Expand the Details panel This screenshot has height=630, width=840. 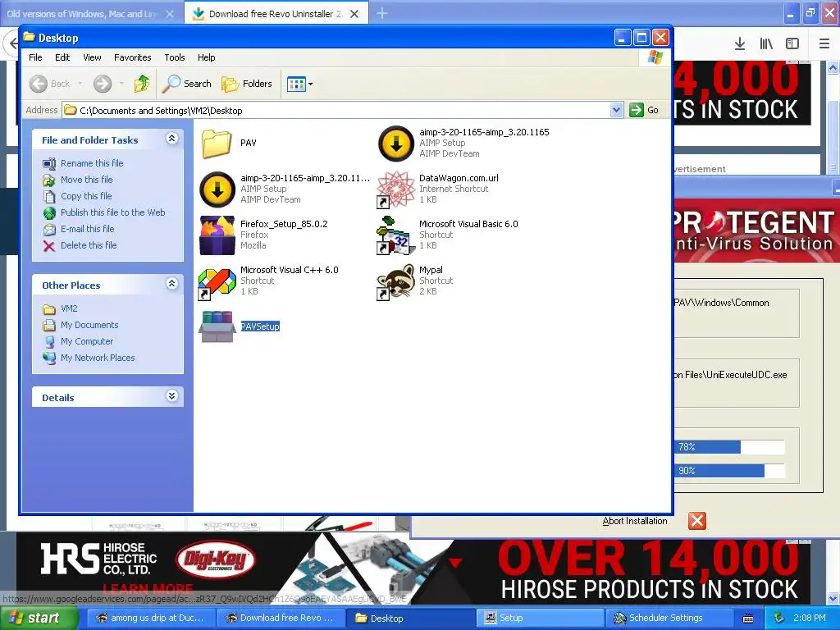tap(171, 396)
